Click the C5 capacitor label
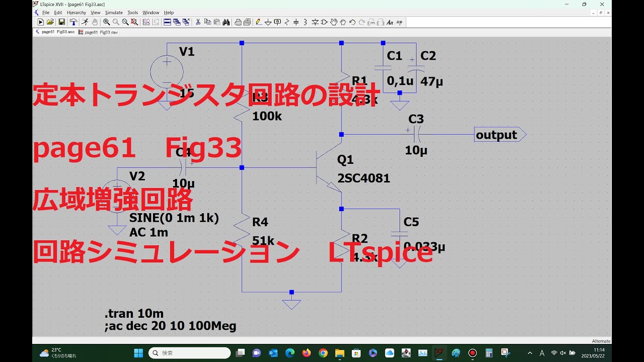 point(411,222)
